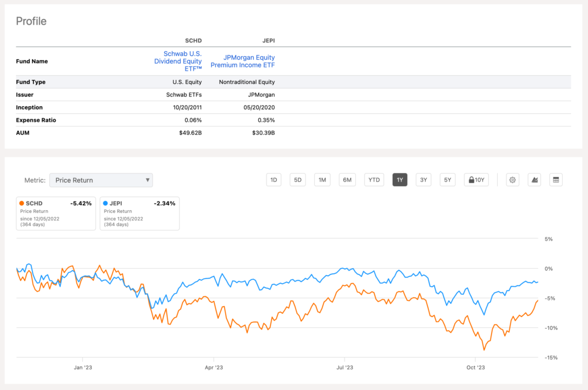
Task: Click the Expense Ratio row label
Action: 36,120
